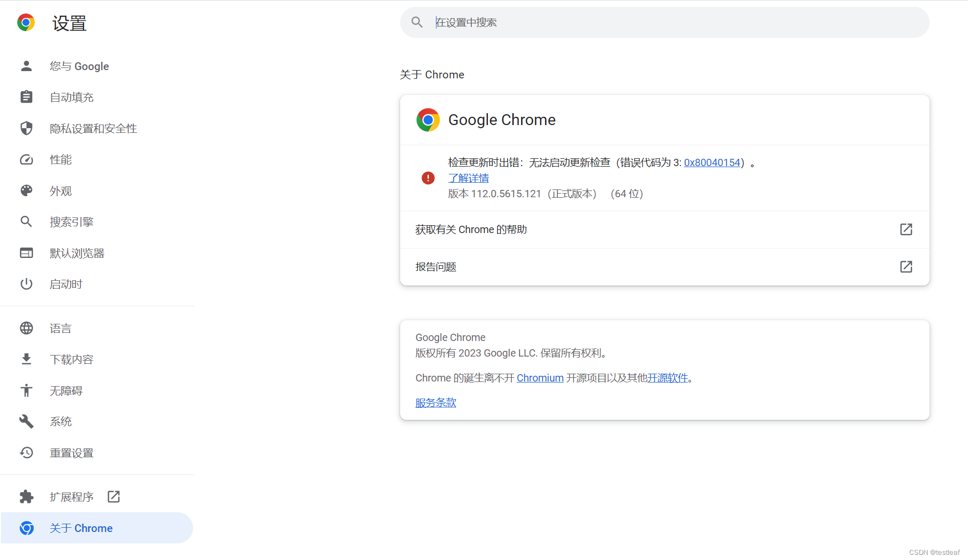Screen dimensions: 968x560
Task: Select 关于 Chrome in the sidebar
Action: (97, 528)
